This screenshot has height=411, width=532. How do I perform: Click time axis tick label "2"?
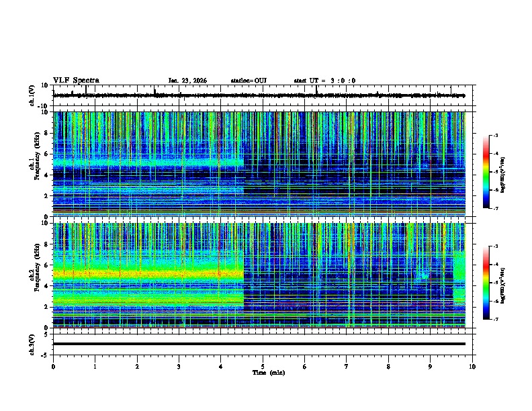coord(137,367)
